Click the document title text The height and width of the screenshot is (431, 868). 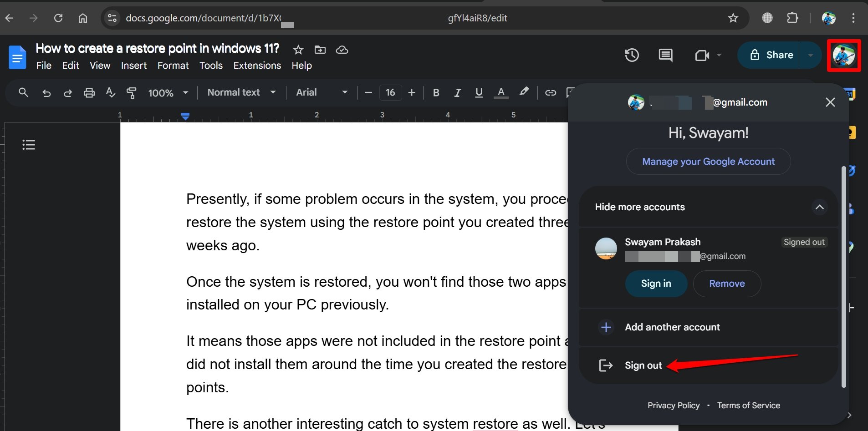(x=157, y=49)
